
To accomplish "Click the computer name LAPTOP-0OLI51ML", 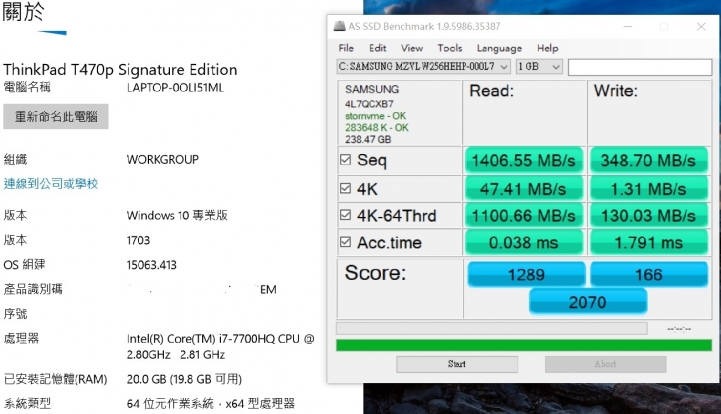I will click(x=175, y=87).
